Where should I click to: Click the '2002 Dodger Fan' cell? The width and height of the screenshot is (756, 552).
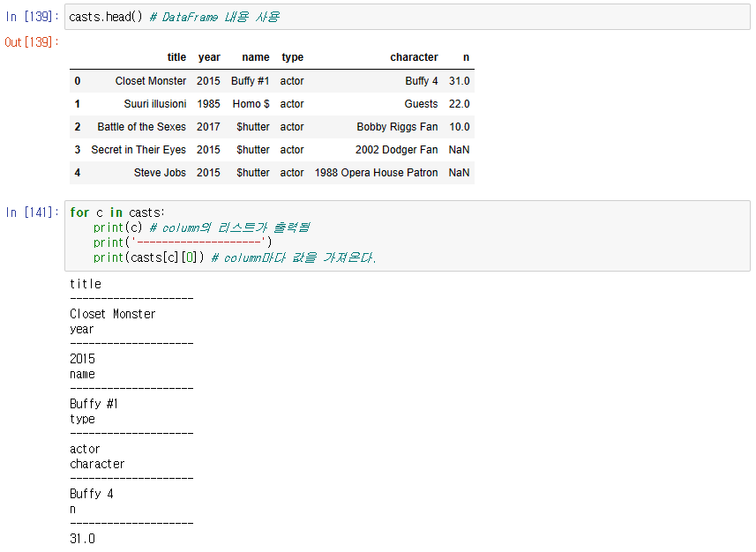point(397,150)
